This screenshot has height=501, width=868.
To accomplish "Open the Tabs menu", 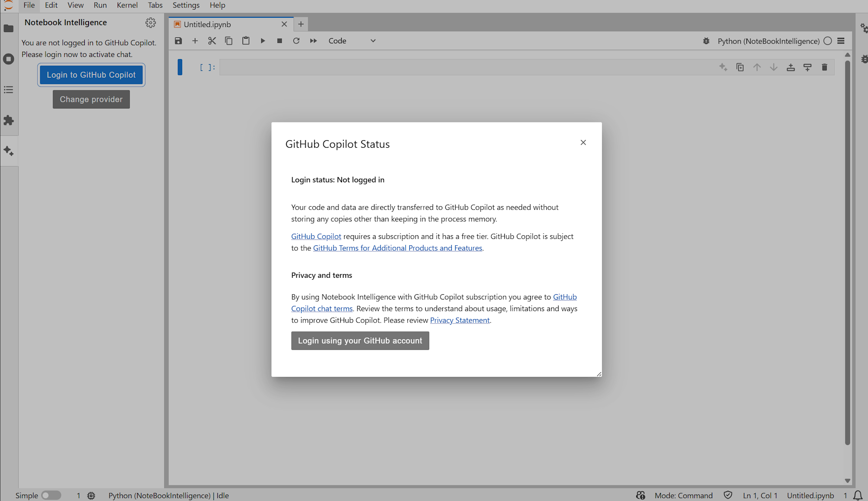I will pyautogui.click(x=155, y=5).
